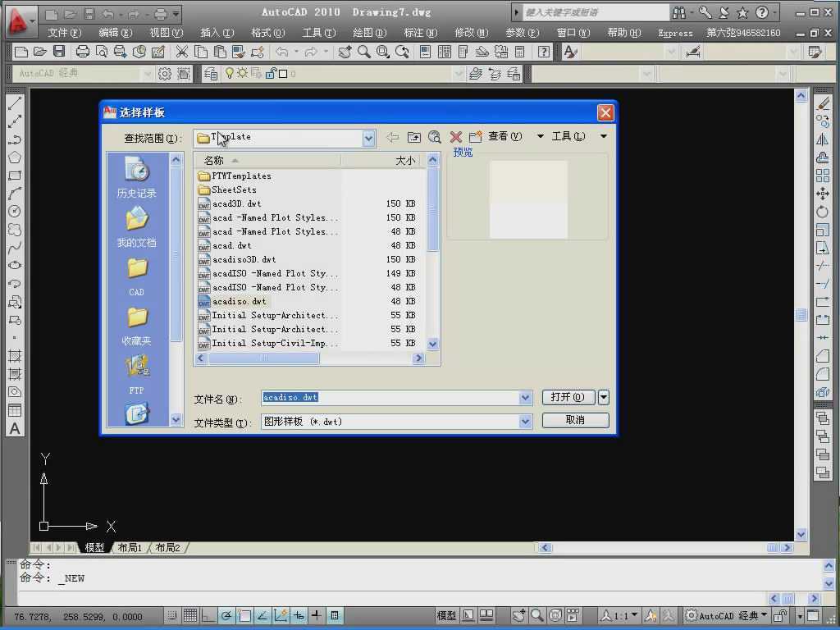Image resolution: width=840 pixels, height=630 pixels.
Task: Open the Express menu
Action: pos(675,33)
